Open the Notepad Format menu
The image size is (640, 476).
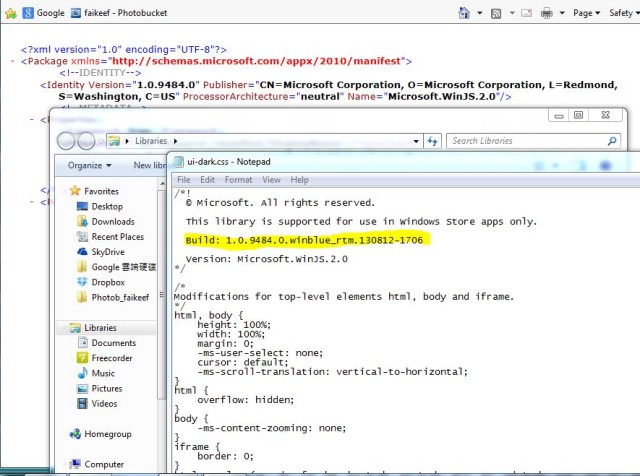(x=238, y=180)
